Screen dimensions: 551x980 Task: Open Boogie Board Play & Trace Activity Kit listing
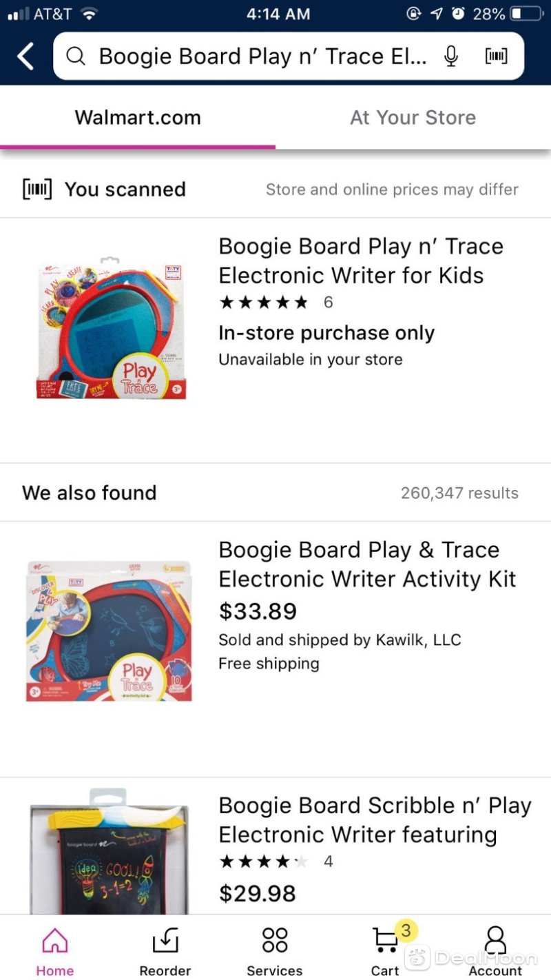[367, 564]
